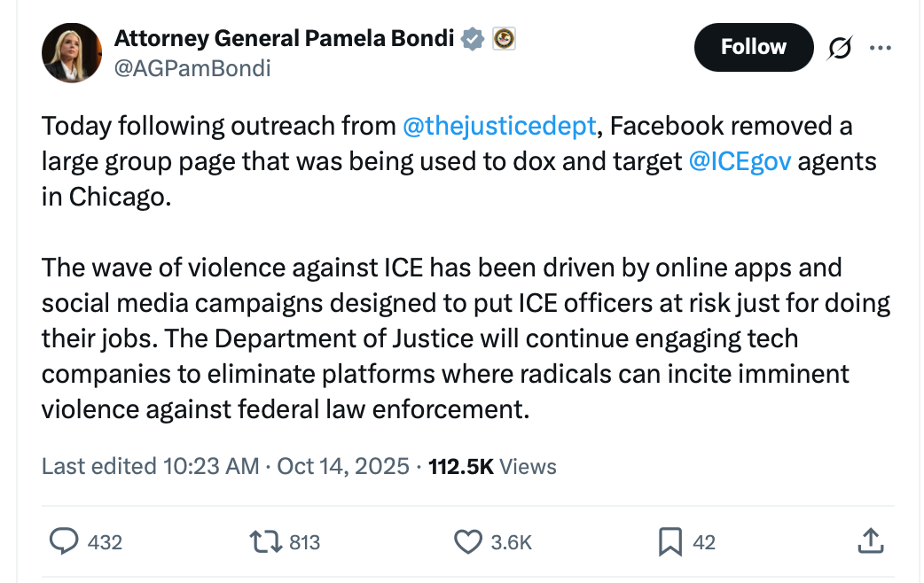Viewport: 924px width, 583px height.
Task: Click the @AGPamBondi handle
Action: click(192, 68)
